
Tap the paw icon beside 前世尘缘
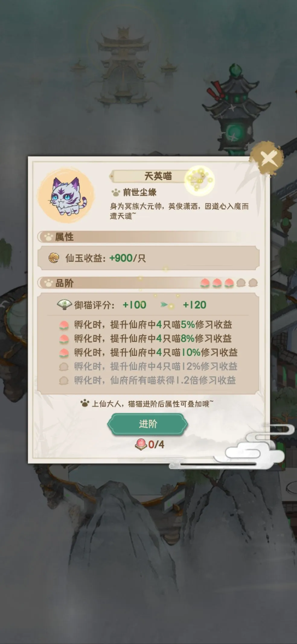116,192
